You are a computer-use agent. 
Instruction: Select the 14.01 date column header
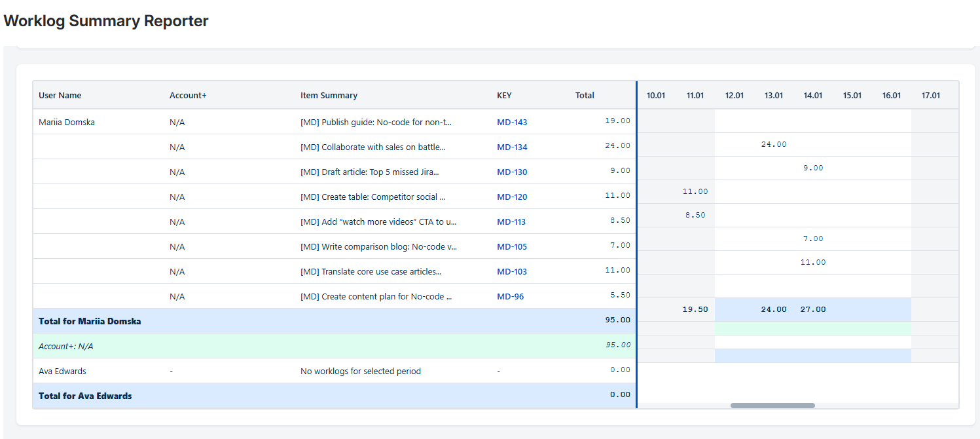coord(813,95)
